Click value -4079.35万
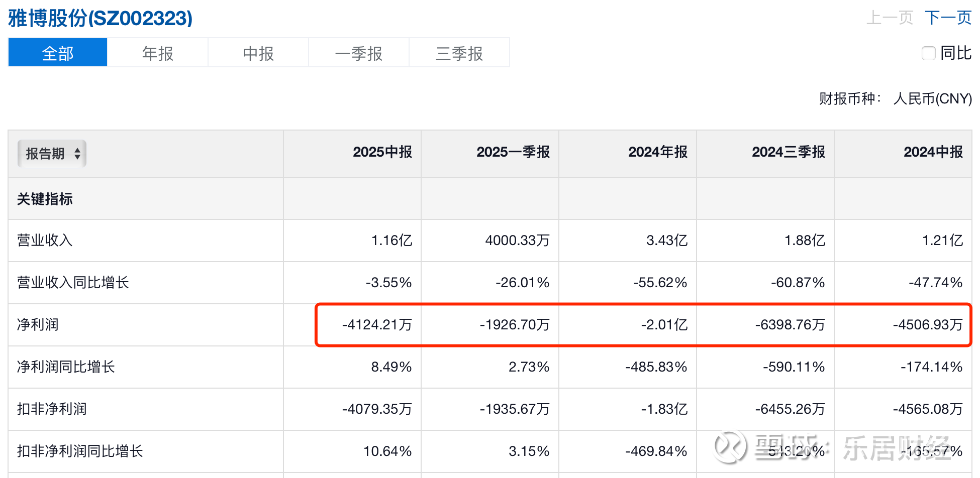Viewport: 980px width, 478px height. pos(377,409)
